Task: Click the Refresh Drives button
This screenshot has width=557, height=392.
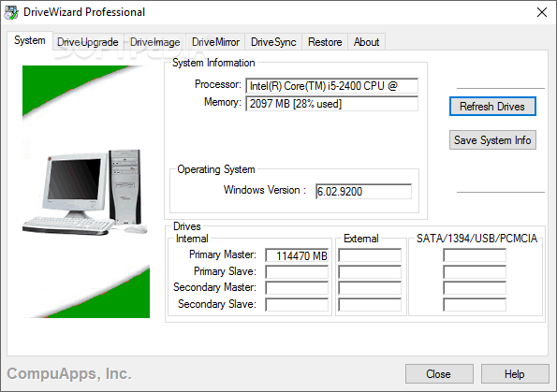Action: pyautogui.click(x=492, y=106)
